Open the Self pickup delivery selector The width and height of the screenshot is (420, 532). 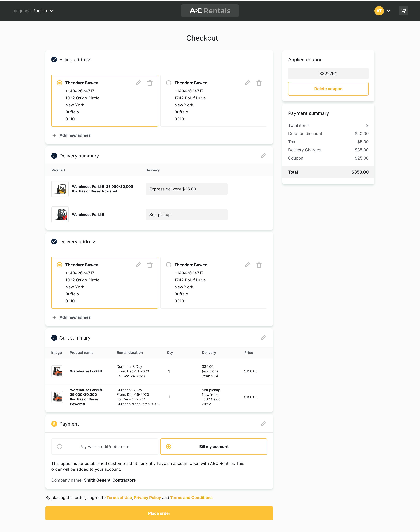coord(186,215)
